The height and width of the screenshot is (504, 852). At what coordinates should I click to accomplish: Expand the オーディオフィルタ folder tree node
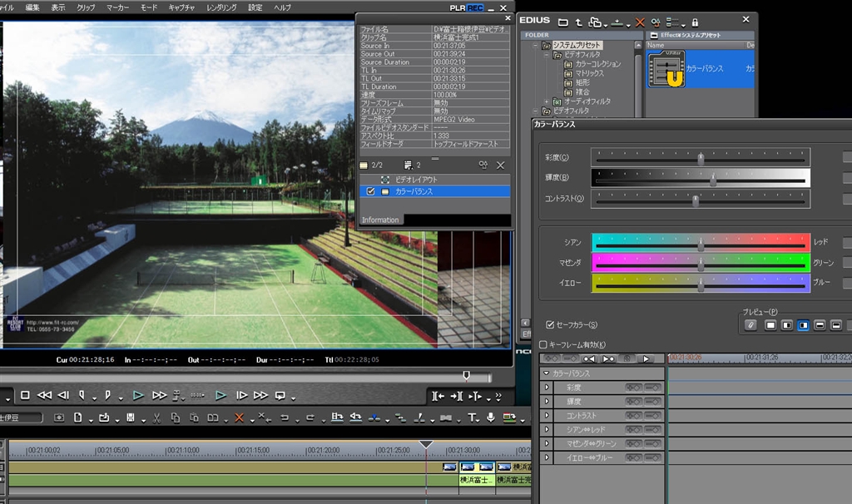(x=546, y=101)
